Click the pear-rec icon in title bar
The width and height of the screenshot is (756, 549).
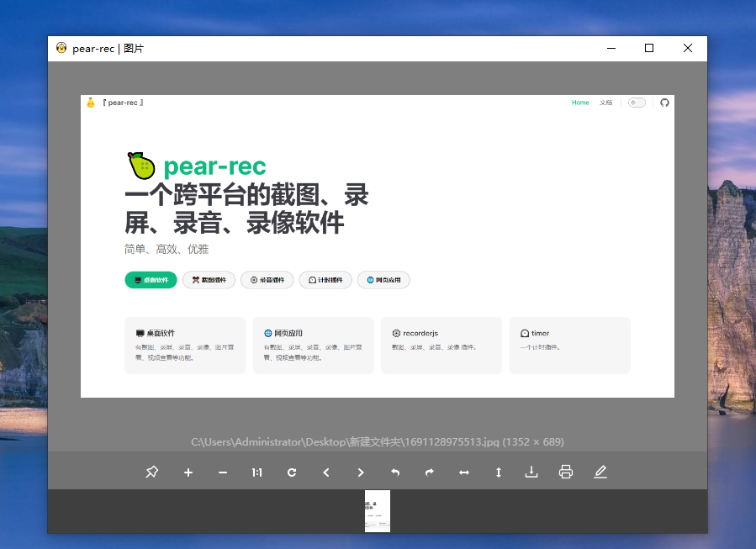click(61, 48)
